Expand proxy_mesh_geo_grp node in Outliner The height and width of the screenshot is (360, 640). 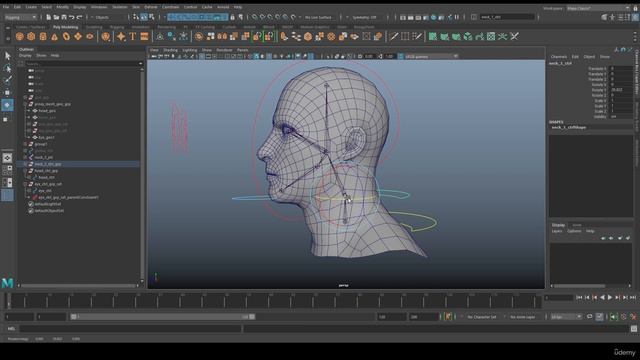(25, 104)
